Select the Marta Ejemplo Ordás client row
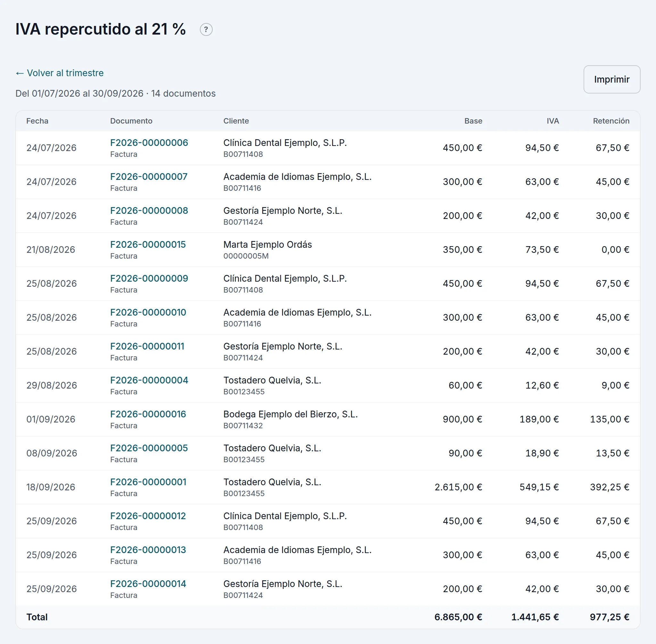 [328, 250]
